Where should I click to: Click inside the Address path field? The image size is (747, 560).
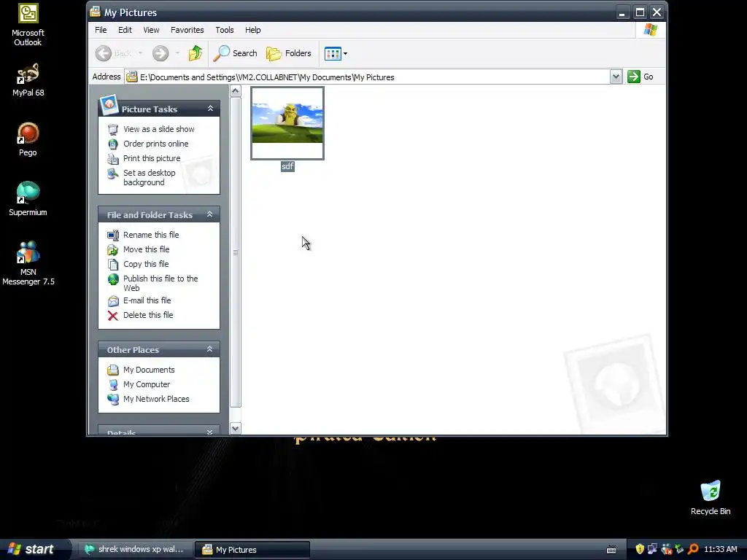(x=367, y=77)
